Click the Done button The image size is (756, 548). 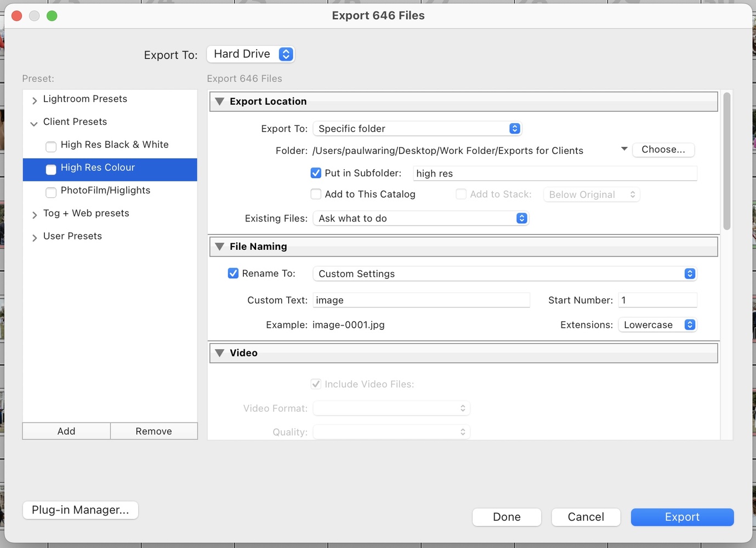coord(507,517)
